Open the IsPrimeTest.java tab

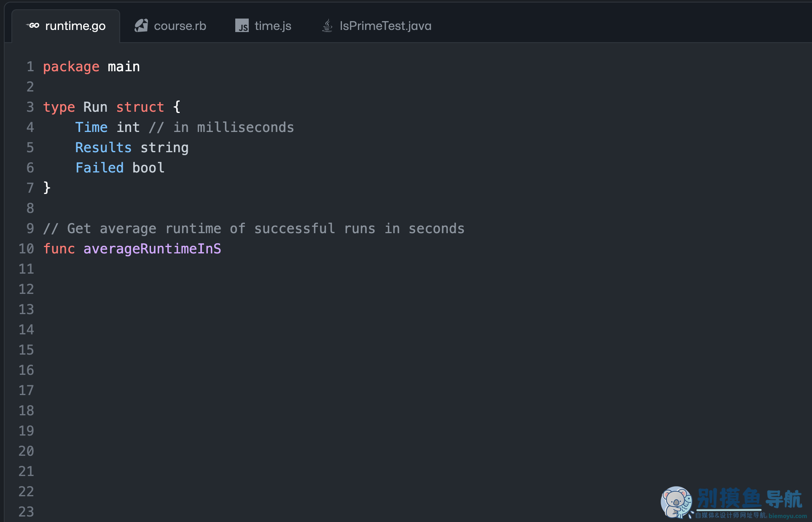[376, 26]
